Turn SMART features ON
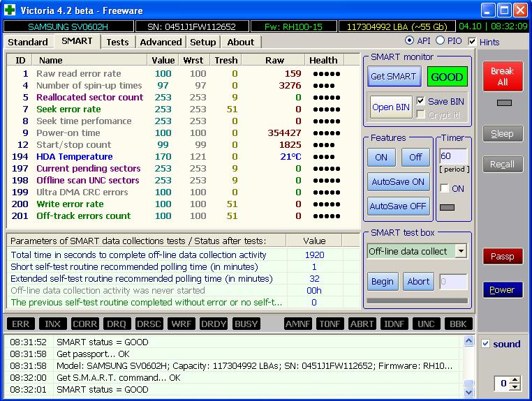532x401 pixels. pos(381,158)
